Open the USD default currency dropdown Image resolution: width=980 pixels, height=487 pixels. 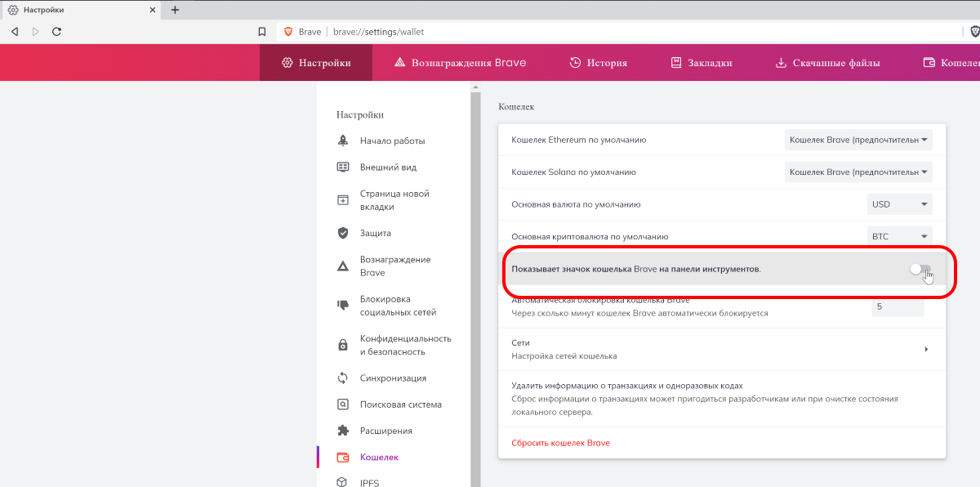click(899, 203)
